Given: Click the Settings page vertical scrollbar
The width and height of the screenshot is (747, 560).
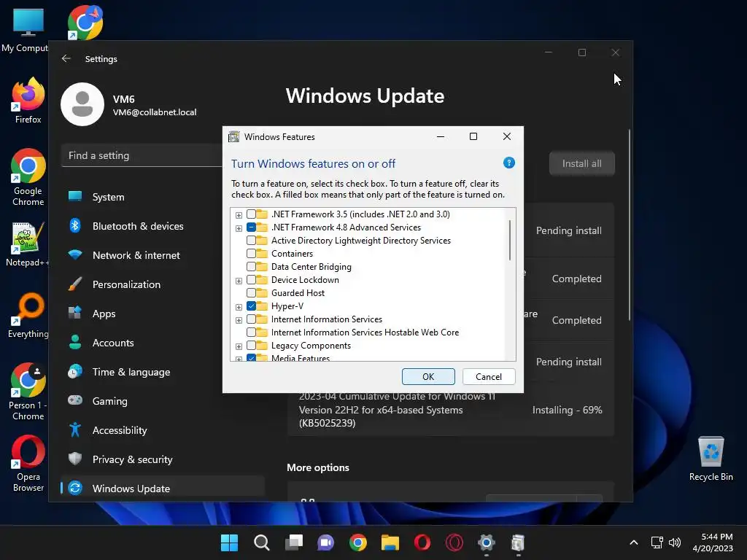Looking at the screenshot, I should click(x=630, y=225).
